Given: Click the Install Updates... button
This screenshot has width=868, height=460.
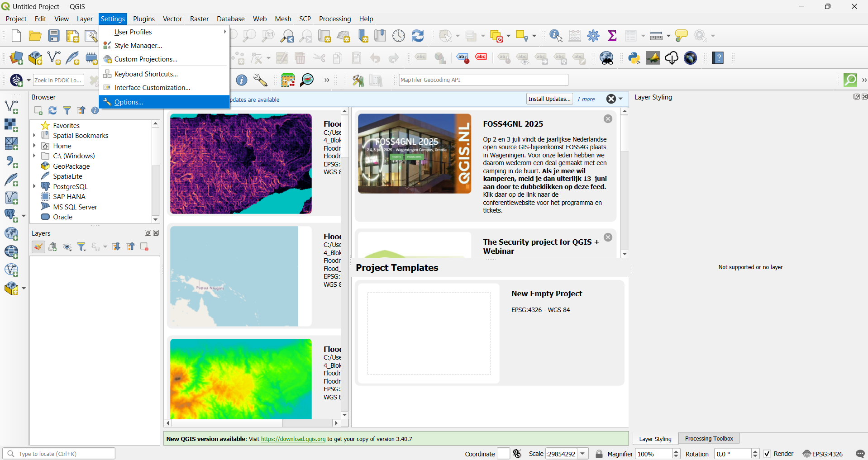Looking at the screenshot, I should coord(549,99).
